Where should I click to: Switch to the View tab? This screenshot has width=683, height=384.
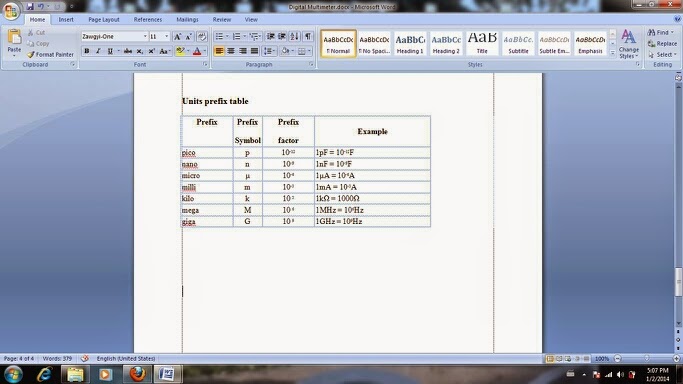coord(251,20)
